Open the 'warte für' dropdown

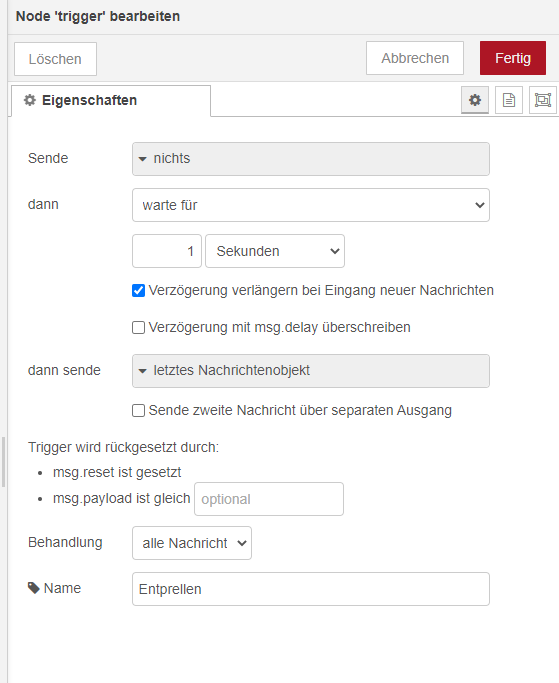pos(311,205)
